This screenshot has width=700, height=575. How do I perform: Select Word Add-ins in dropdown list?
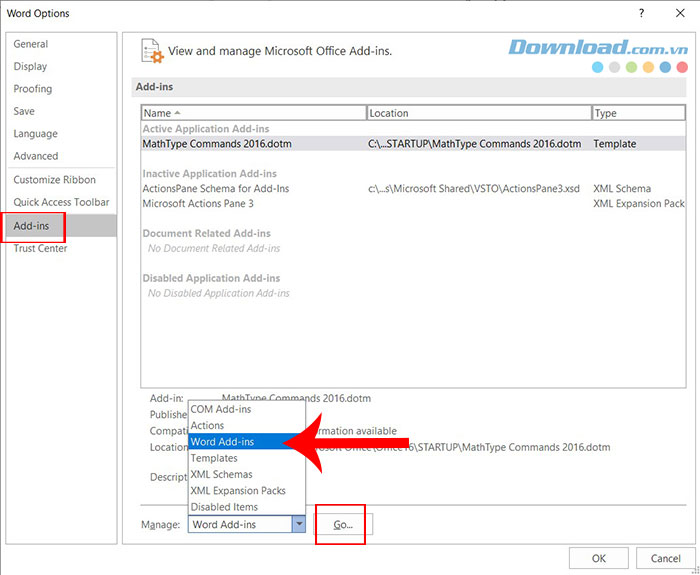pos(222,441)
